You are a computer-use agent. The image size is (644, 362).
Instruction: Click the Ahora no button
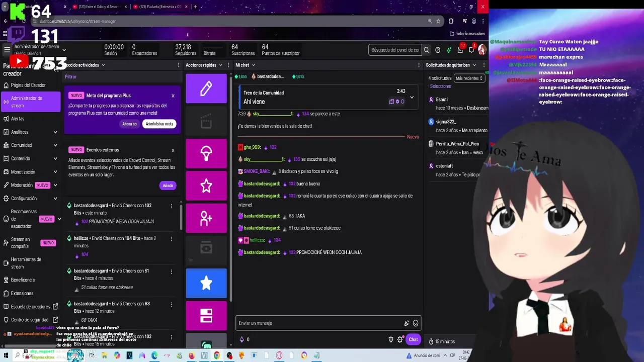point(129,124)
